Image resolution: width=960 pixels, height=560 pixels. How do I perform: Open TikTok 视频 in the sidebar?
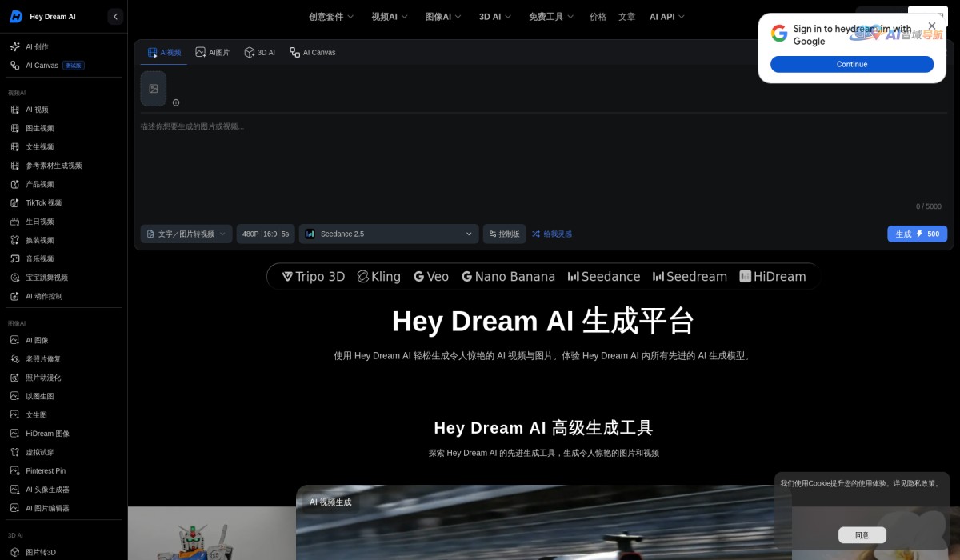coord(64,203)
